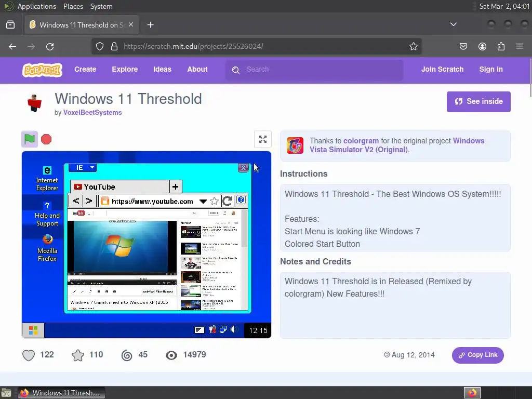Go back to the previous page
The width and height of the screenshot is (532, 399).
[x=12, y=46]
